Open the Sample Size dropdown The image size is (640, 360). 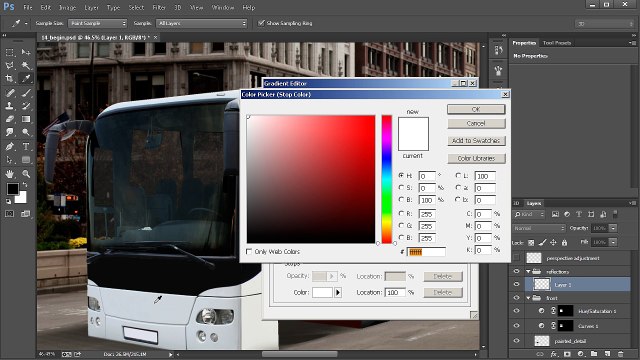point(98,23)
